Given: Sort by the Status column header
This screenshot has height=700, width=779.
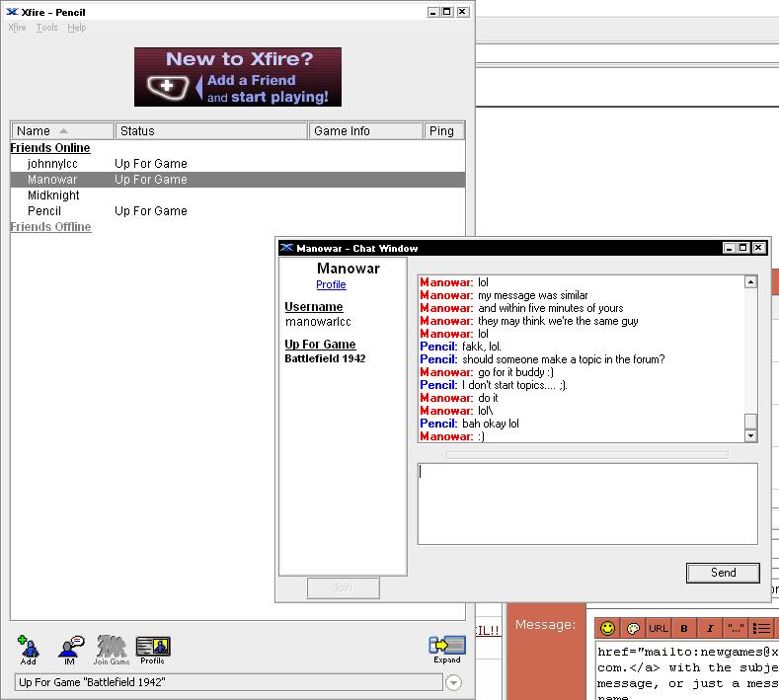Looking at the screenshot, I should coord(211,130).
